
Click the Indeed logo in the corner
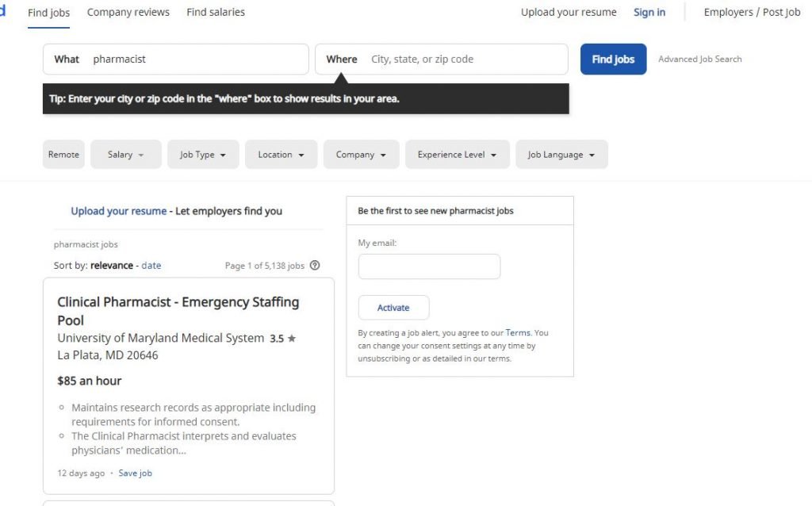pyautogui.click(x=3, y=12)
